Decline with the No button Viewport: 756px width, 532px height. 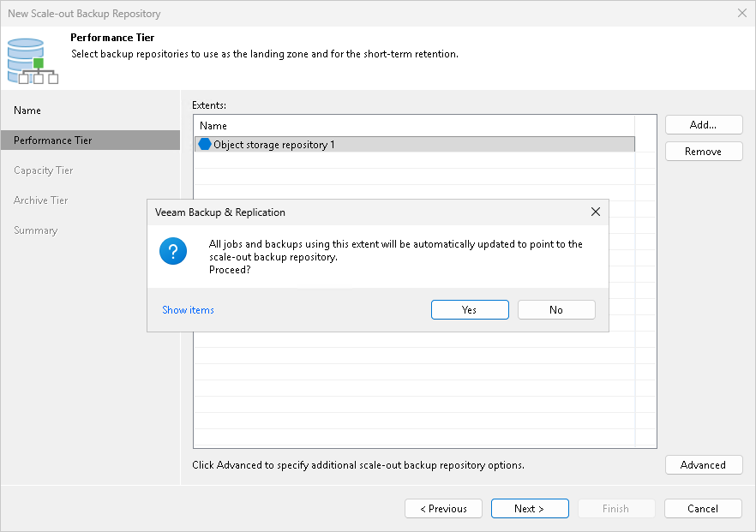coord(556,309)
